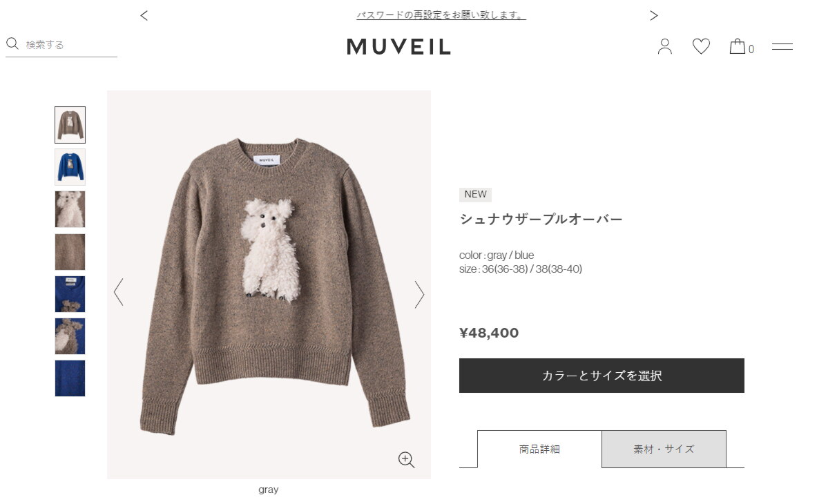The height and width of the screenshot is (504, 837).
Task: Zoom the product image with magnifier
Action: tap(406, 460)
